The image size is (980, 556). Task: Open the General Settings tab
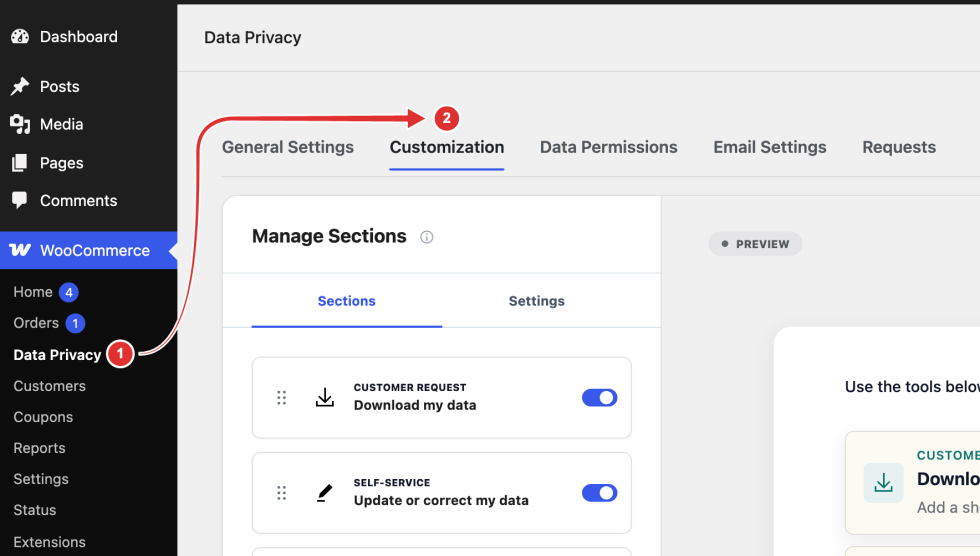point(288,147)
